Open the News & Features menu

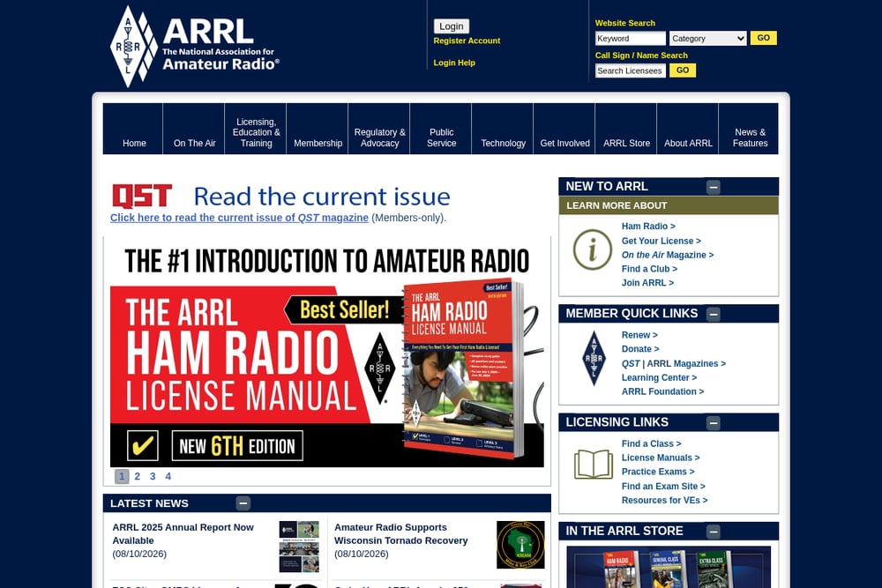(x=749, y=129)
